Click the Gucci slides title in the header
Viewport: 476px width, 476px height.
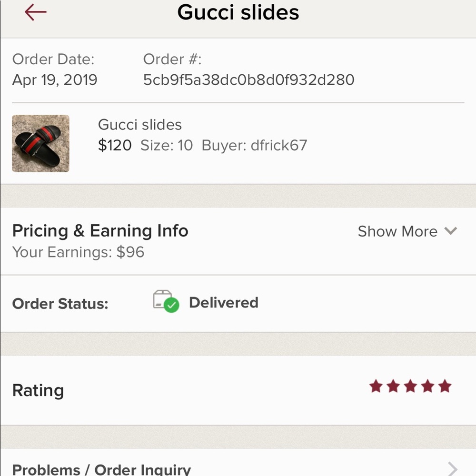pos(238,13)
